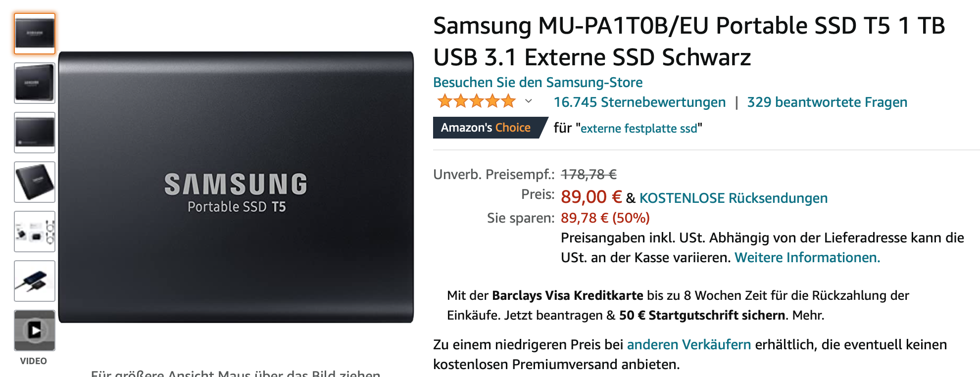Image resolution: width=980 pixels, height=377 pixels.
Task: Open Weitere Informationen about USt.
Action: [807, 257]
